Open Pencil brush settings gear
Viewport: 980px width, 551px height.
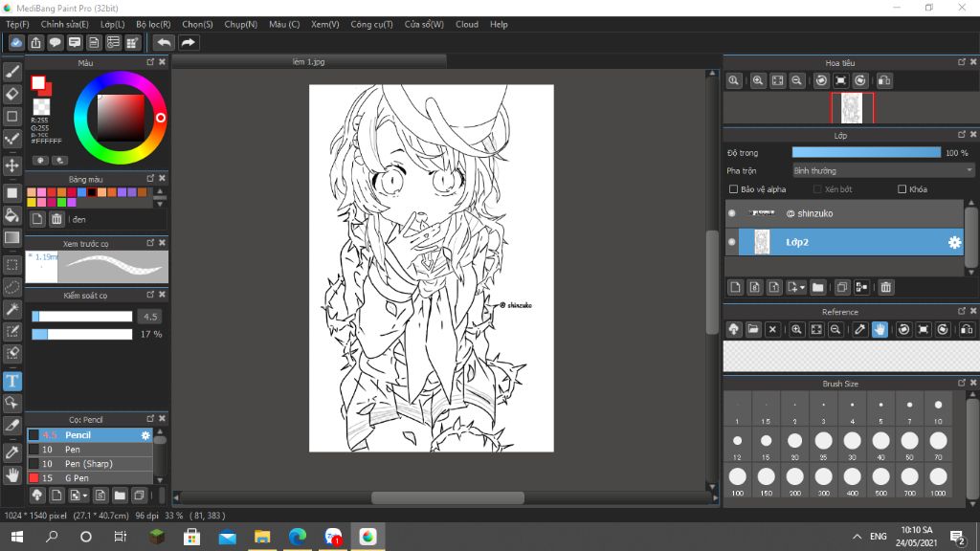(x=145, y=435)
